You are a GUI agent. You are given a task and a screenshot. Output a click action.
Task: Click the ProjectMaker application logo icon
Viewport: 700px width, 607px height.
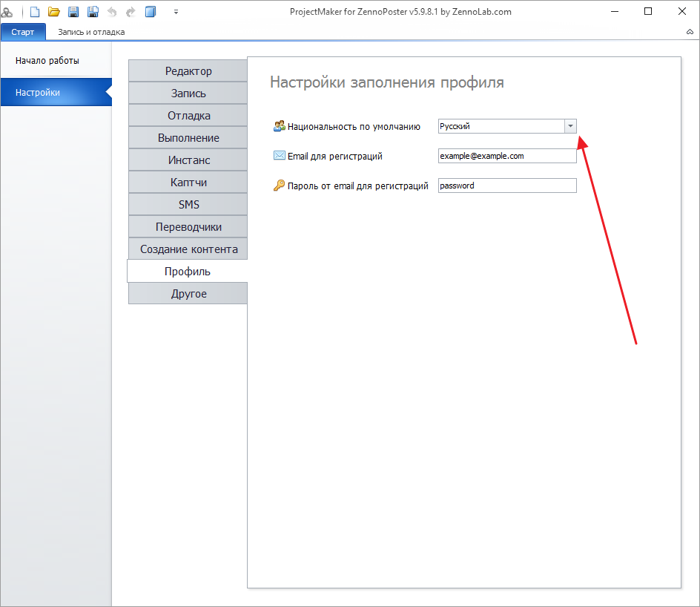point(7,12)
